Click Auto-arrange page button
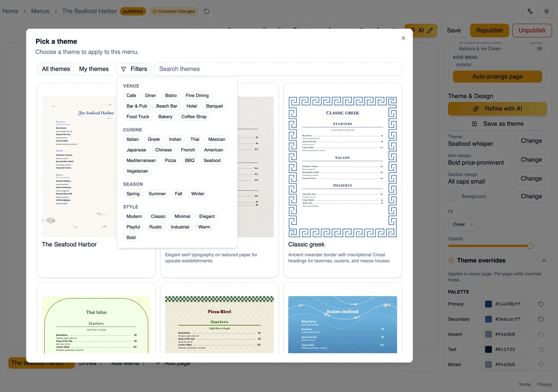558x392 pixels. [497, 77]
